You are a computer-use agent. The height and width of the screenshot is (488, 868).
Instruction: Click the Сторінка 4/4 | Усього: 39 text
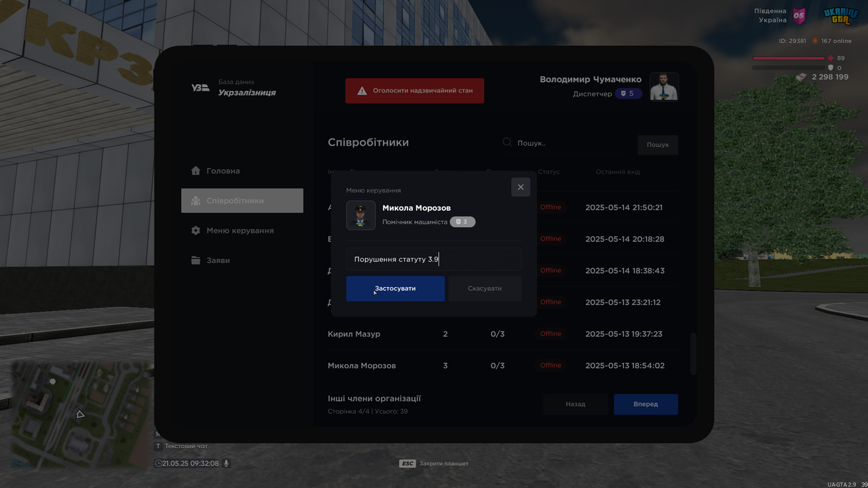(368, 411)
